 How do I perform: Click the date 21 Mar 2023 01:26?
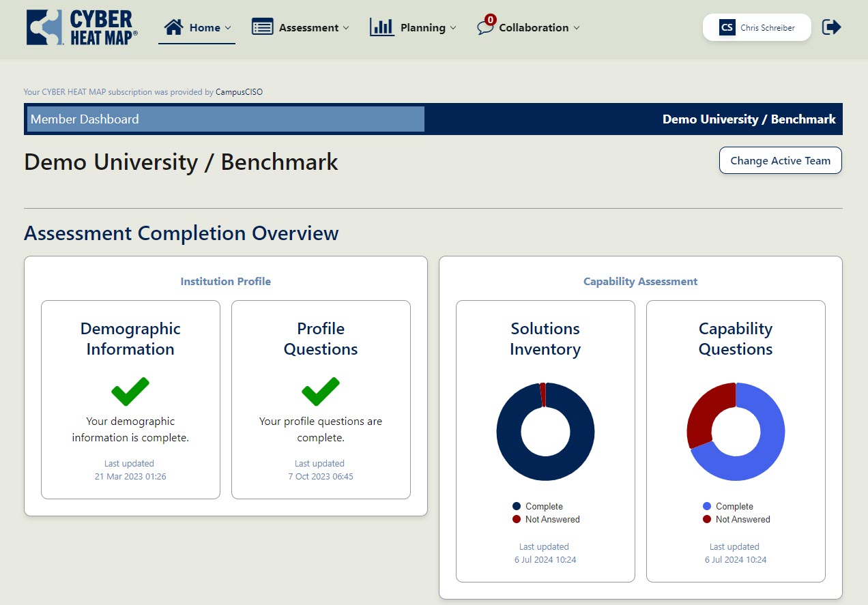pos(130,476)
